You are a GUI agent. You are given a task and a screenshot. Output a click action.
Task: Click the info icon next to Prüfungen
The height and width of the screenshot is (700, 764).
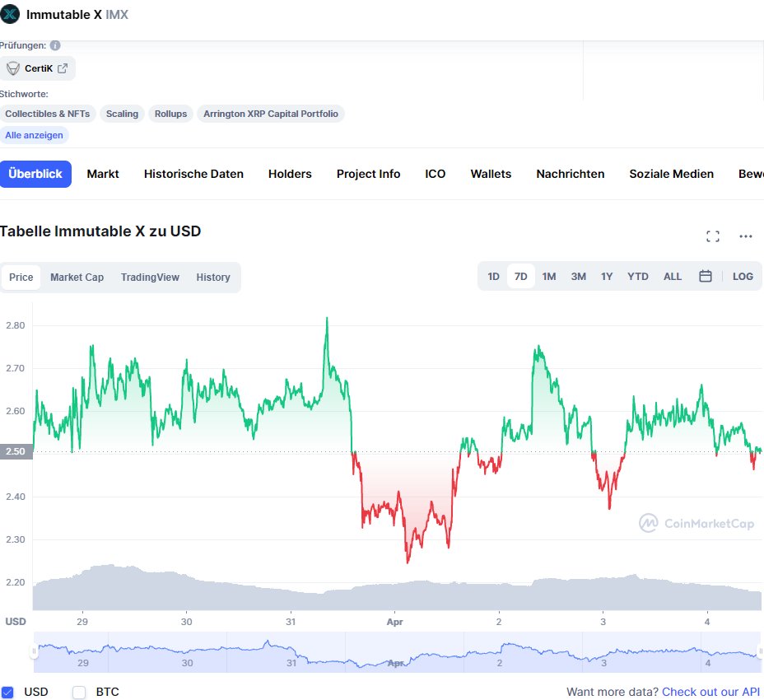(x=55, y=45)
